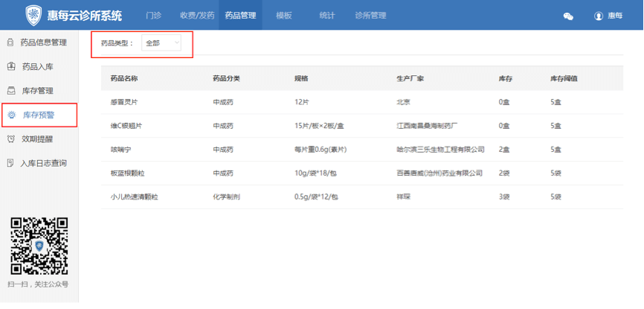Click the 15片/板×2板/盒 specification cell
644x309 pixels.
pyautogui.click(x=319, y=126)
